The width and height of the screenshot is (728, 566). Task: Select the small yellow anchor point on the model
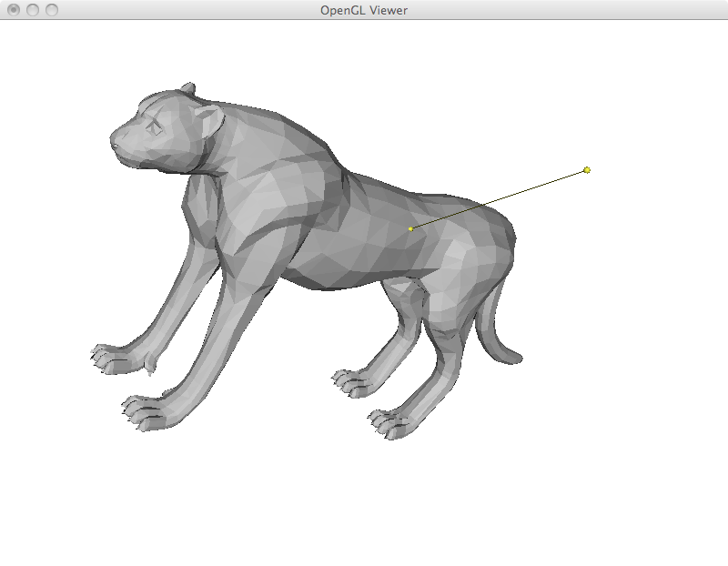[410, 229]
